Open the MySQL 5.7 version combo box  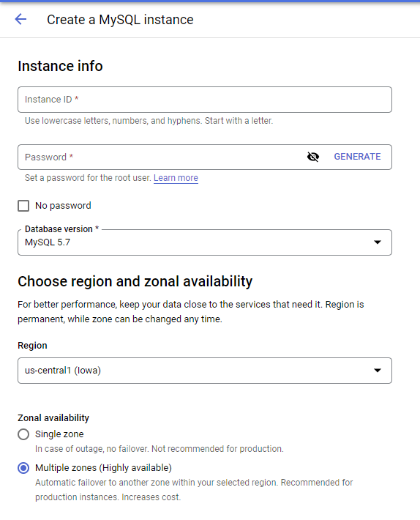tap(205, 242)
